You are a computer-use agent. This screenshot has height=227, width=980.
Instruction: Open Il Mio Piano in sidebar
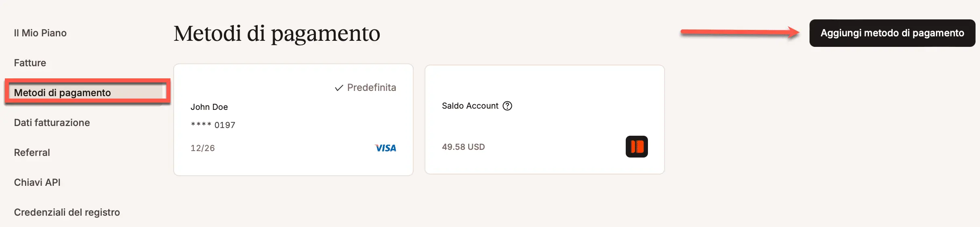point(40,33)
